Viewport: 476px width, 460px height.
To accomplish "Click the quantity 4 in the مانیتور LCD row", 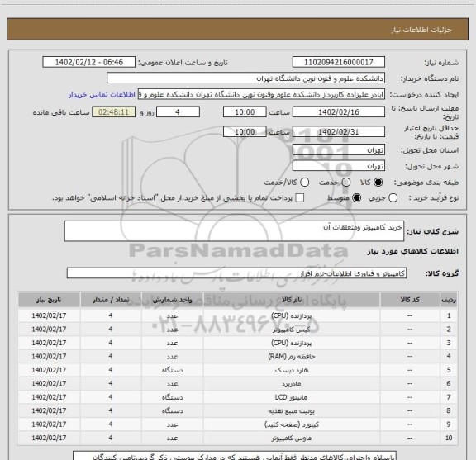I will pyautogui.click(x=111, y=397).
